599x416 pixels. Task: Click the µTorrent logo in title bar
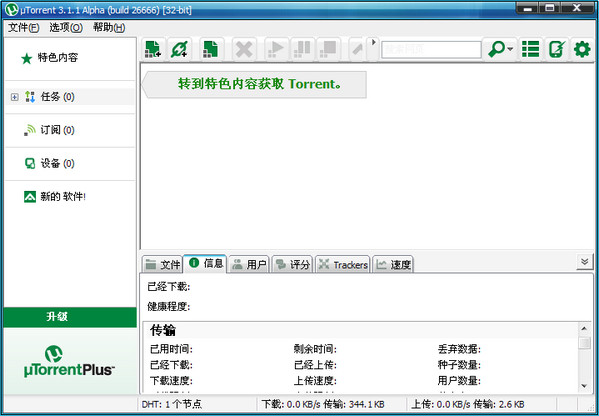(12, 9)
